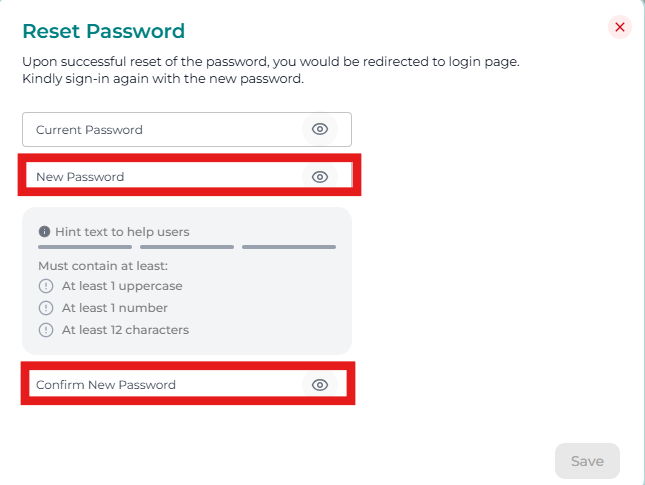Image resolution: width=645 pixels, height=485 pixels.
Task: Click the info icon beside the hint text
Action: pos(44,232)
